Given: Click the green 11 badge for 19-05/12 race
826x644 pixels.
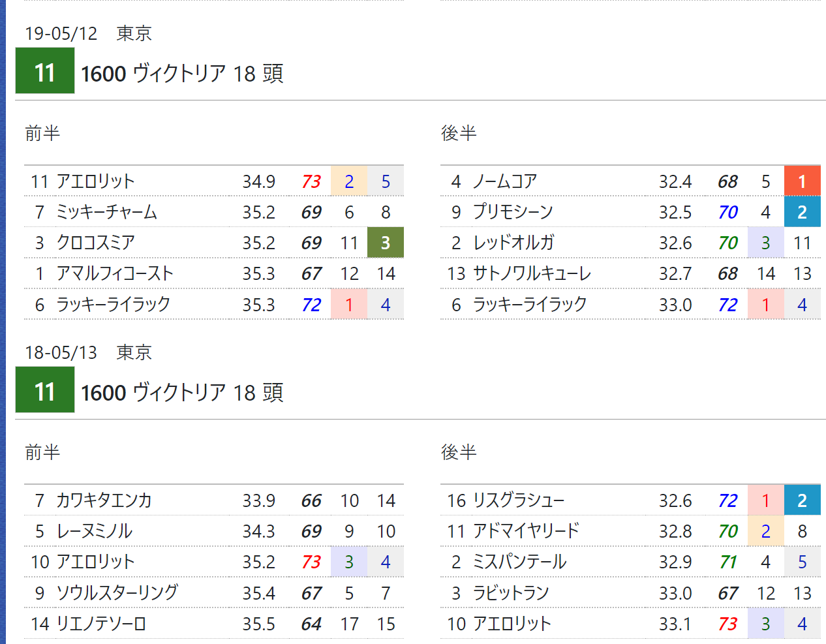Looking at the screenshot, I should (44, 72).
